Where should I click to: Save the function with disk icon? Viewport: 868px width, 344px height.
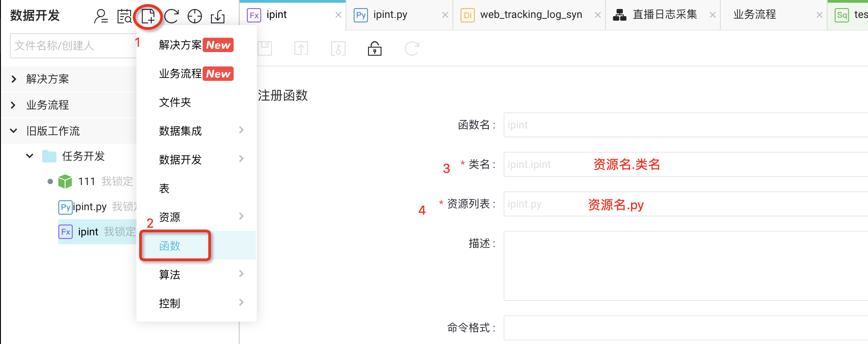tap(265, 49)
